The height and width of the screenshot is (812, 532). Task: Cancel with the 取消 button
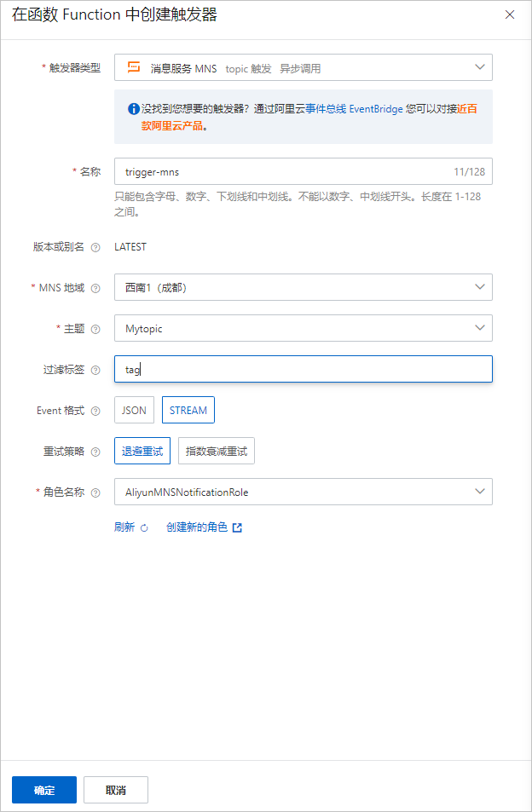tap(116, 790)
